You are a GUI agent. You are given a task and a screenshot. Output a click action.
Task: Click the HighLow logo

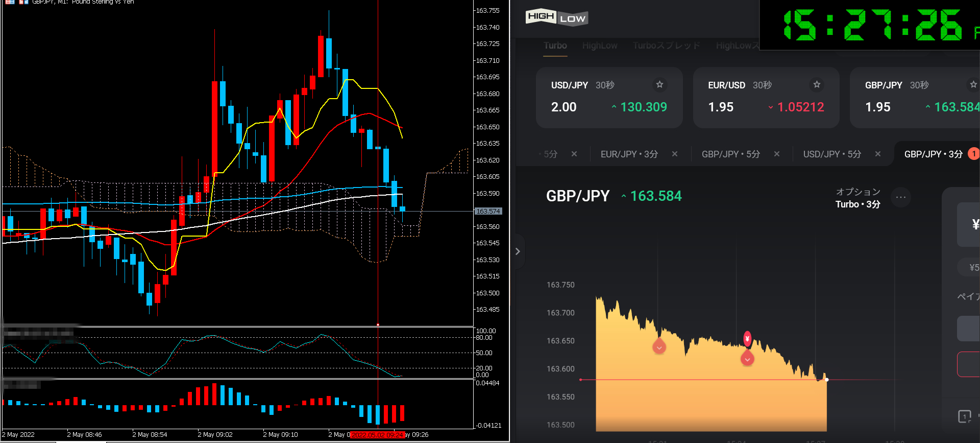(x=556, y=18)
